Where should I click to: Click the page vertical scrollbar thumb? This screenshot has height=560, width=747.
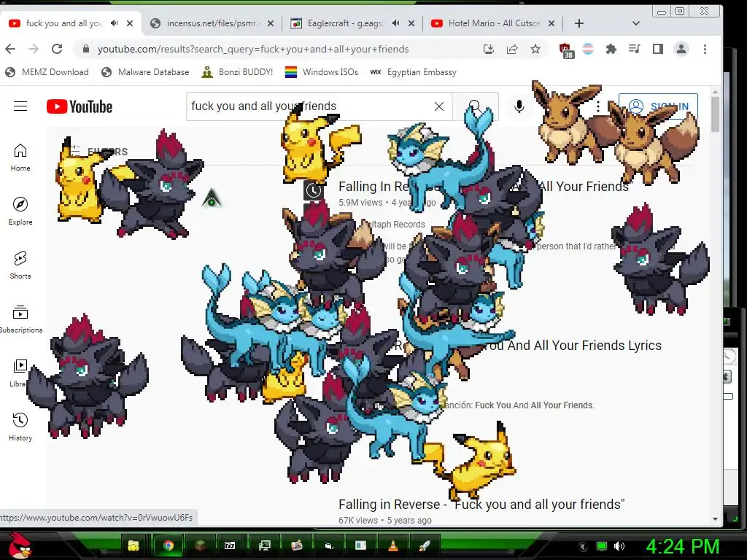click(x=715, y=114)
